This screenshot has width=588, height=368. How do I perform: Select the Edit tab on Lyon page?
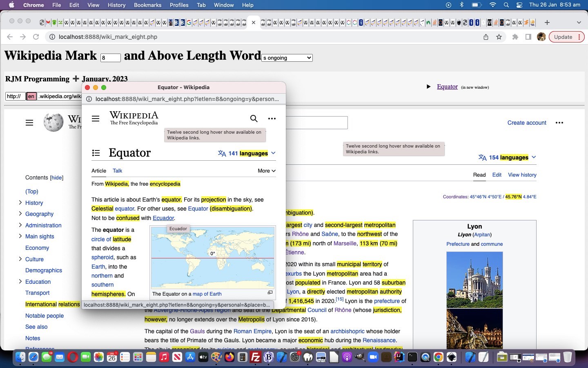[497, 175]
